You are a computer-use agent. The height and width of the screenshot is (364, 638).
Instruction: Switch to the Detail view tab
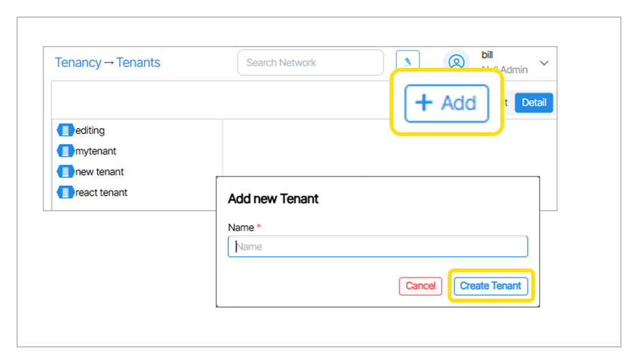tap(534, 103)
